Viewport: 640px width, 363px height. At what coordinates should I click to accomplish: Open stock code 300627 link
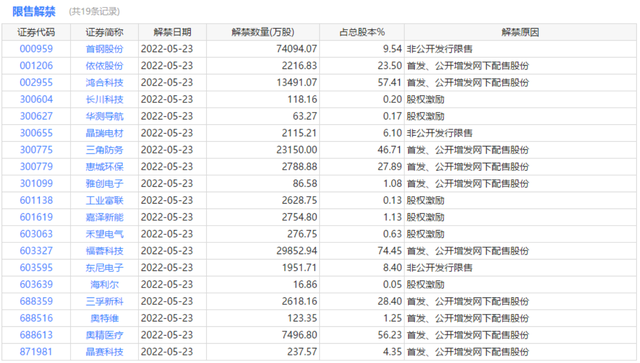36,116
